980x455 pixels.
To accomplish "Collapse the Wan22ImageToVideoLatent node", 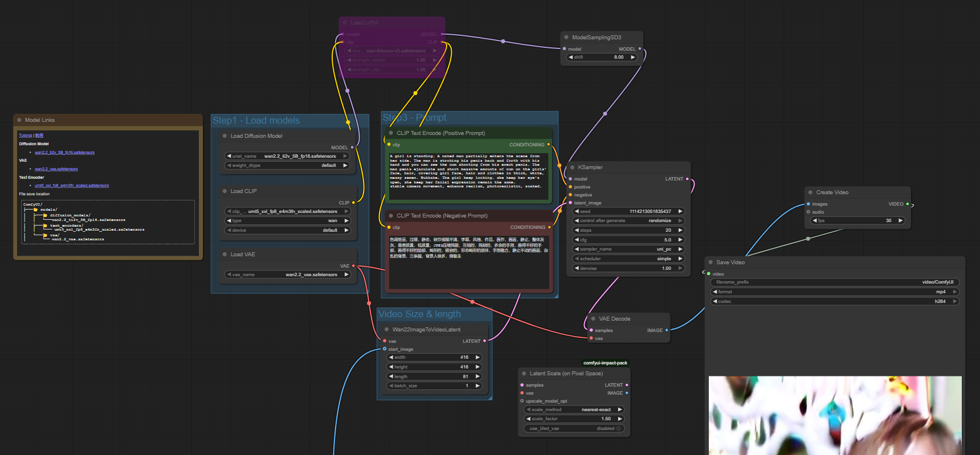I will (x=386, y=330).
